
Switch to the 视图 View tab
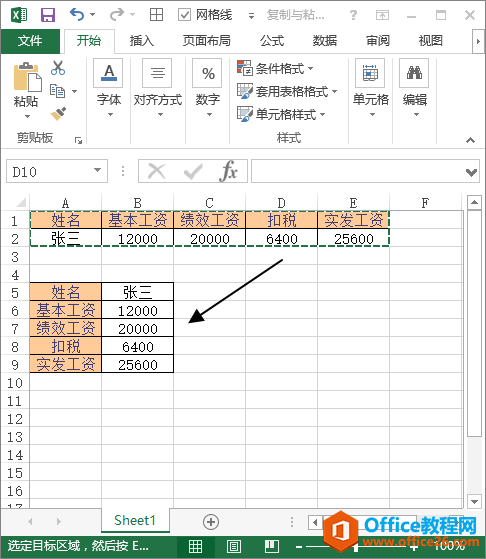[x=430, y=41]
